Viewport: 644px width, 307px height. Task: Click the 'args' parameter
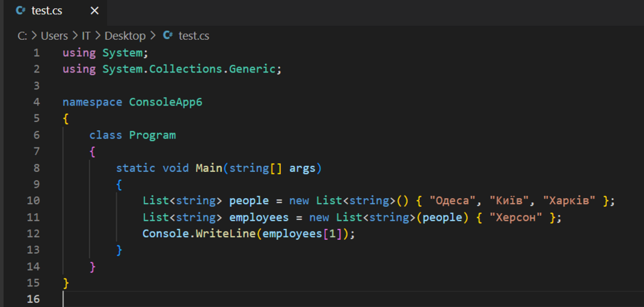[x=303, y=168]
